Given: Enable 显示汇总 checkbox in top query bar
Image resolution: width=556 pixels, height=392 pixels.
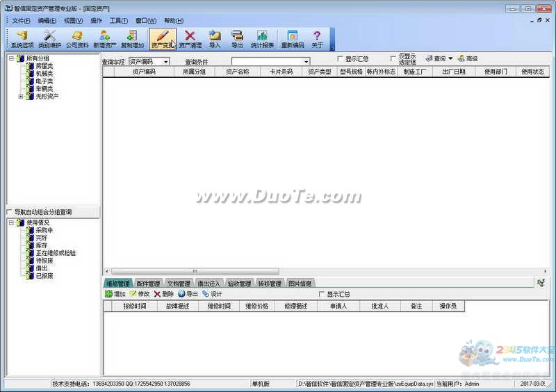Looking at the screenshot, I should tap(340, 59).
